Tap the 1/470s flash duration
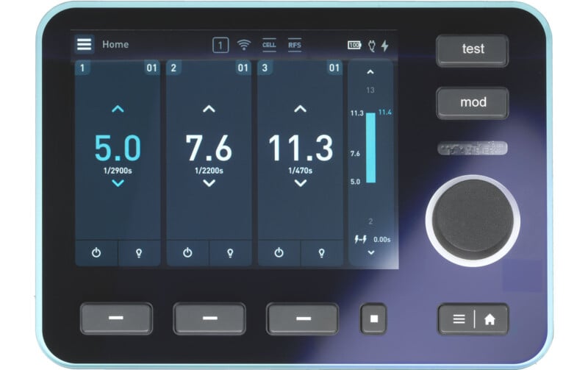The height and width of the screenshot is (370, 588). coord(300,171)
